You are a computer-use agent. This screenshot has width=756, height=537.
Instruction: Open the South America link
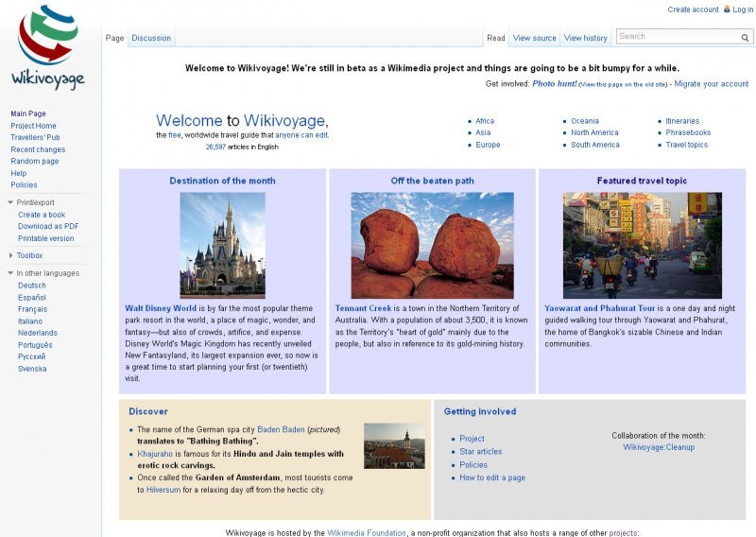point(595,145)
